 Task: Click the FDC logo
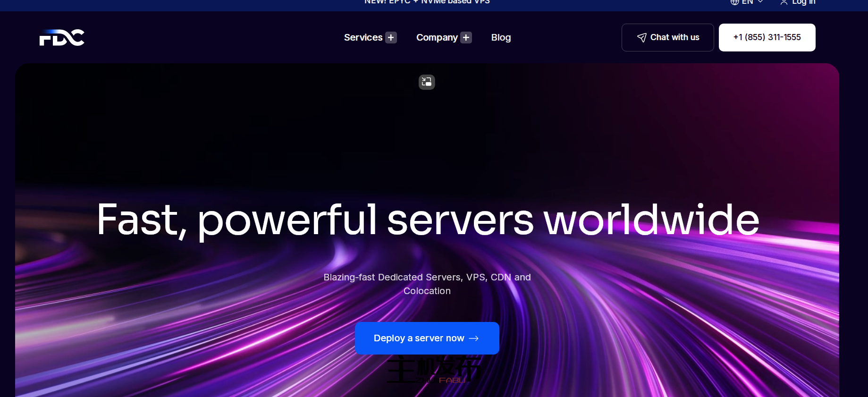62,38
